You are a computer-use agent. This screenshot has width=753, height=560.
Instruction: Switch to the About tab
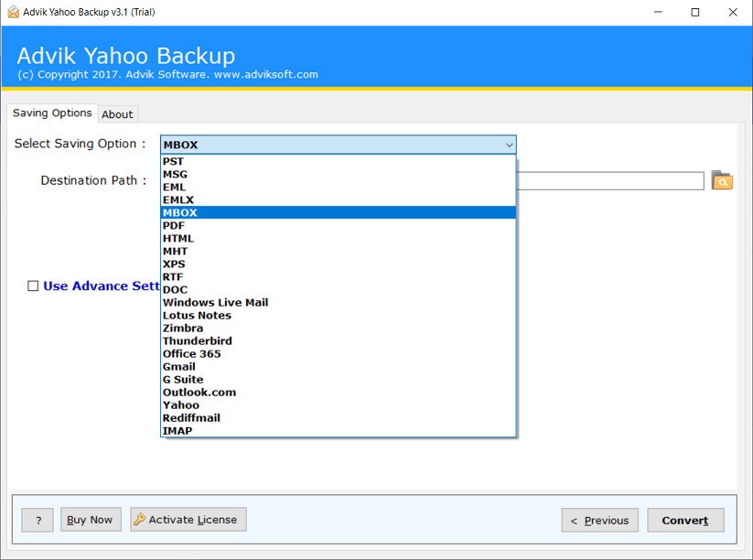[118, 114]
